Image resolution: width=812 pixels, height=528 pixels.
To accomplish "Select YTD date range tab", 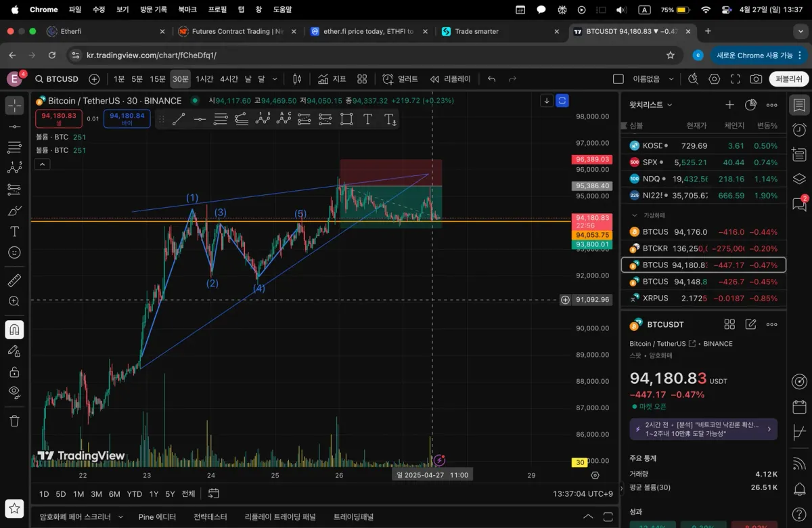I will click(x=134, y=494).
